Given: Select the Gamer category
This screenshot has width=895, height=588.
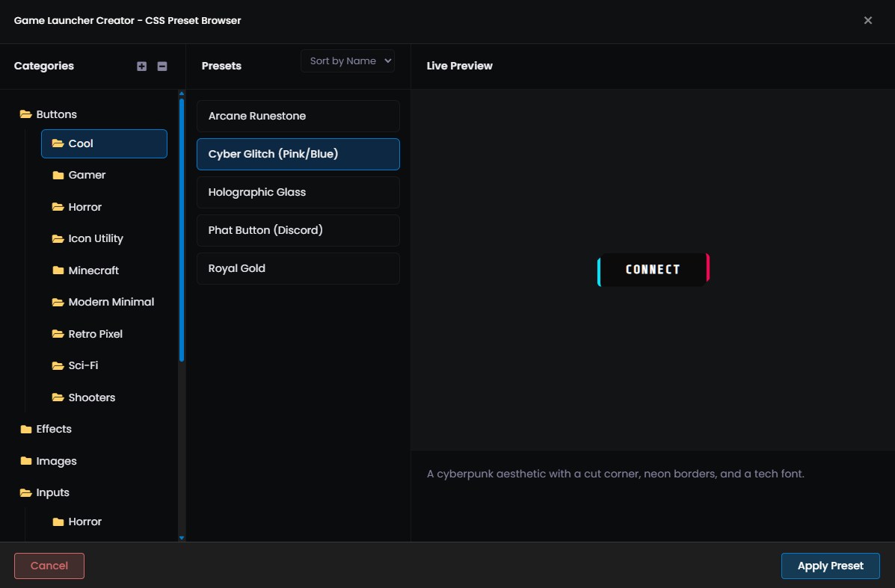Looking at the screenshot, I should (x=87, y=175).
